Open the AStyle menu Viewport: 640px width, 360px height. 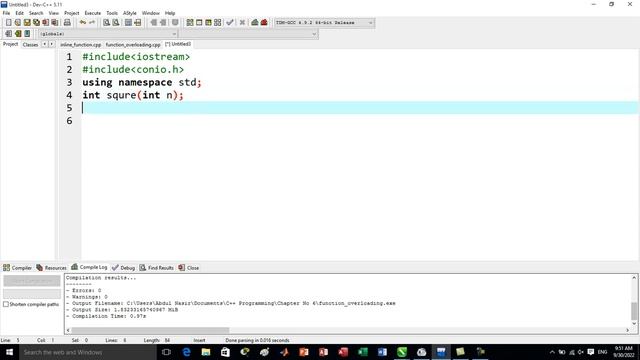coord(130,13)
